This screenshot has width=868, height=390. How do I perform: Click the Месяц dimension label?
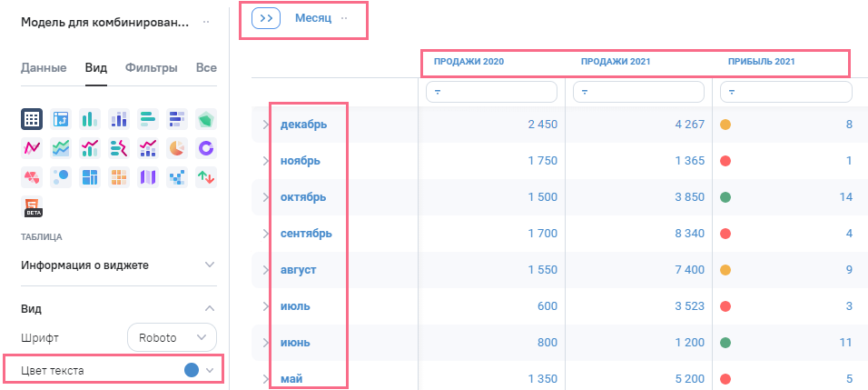point(313,18)
